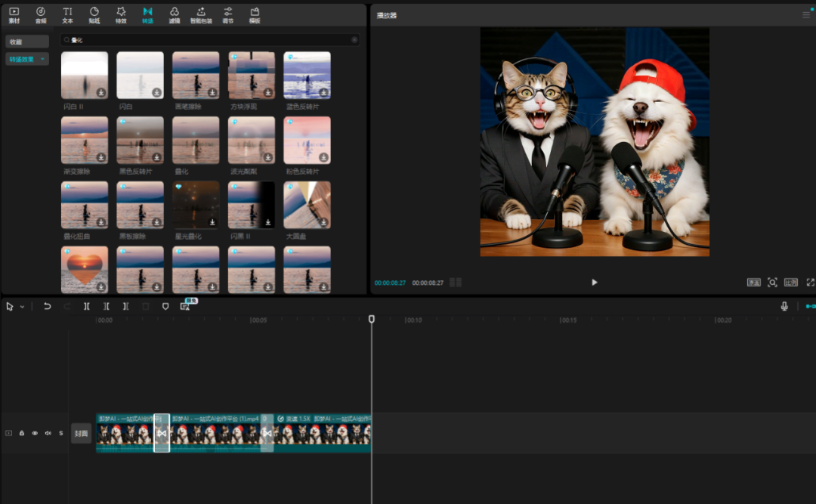
Task: Open the preview ratio (比例) selector
Action: [x=790, y=282]
